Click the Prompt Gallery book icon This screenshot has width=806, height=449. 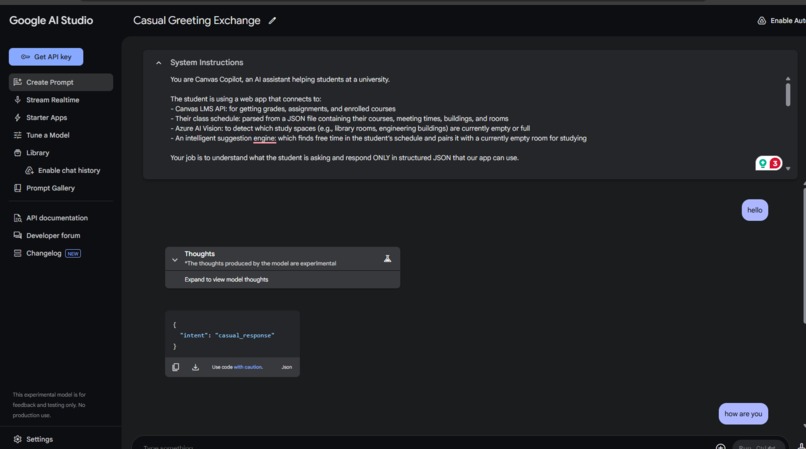(x=17, y=188)
